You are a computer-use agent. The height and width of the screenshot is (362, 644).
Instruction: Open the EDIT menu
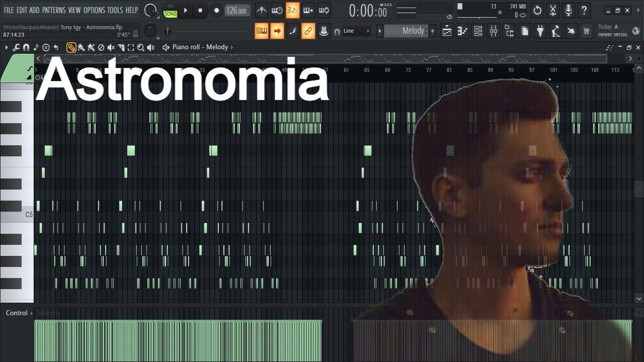22,10
